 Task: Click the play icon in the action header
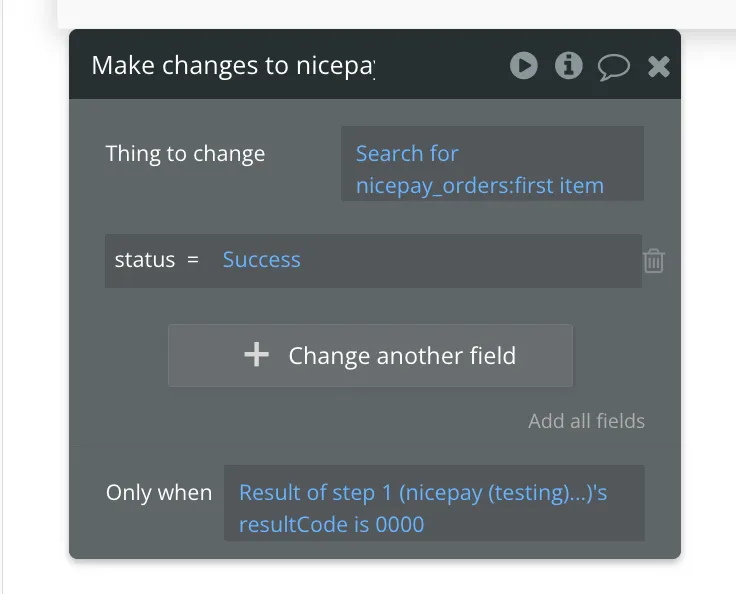coord(523,66)
